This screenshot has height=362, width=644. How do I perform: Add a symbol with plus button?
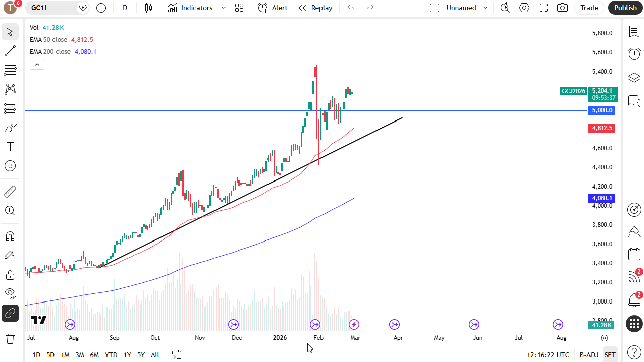pos(101,8)
